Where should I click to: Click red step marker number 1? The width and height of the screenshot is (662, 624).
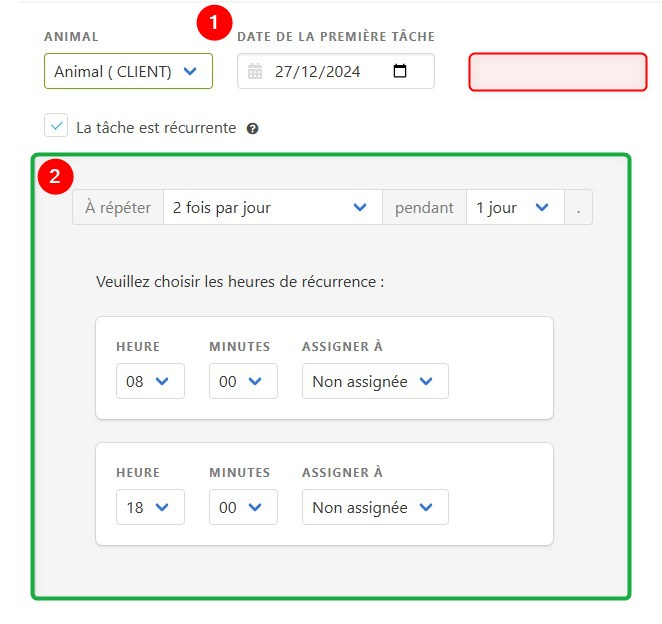(214, 22)
